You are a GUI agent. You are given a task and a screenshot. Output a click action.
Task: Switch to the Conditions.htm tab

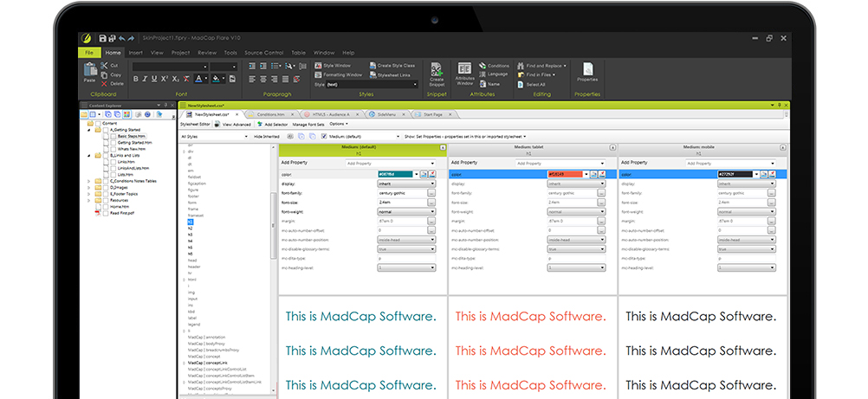(271, 114)
